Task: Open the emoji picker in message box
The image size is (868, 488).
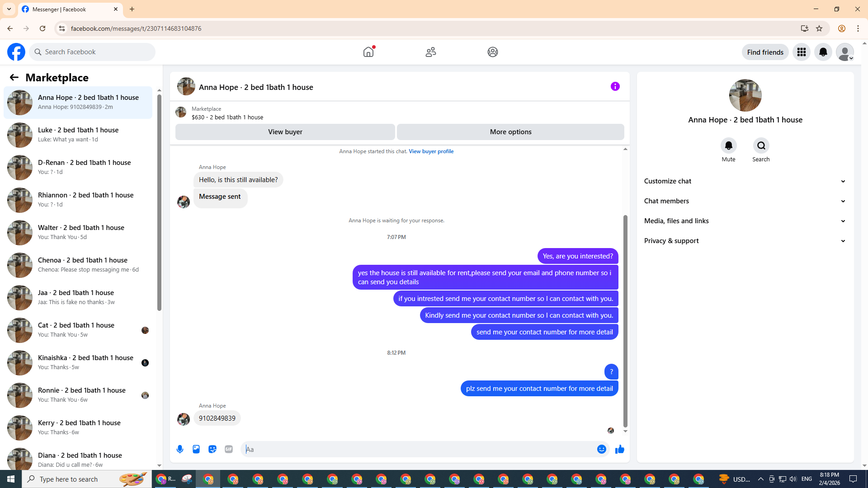Action: (x=601, y=449)
